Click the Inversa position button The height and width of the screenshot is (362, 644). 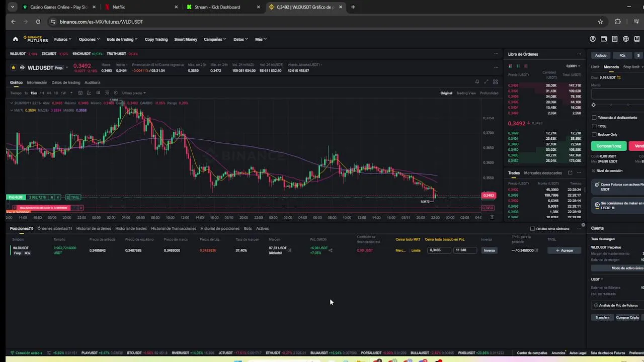pyautogui.click(x=489, y=250)
